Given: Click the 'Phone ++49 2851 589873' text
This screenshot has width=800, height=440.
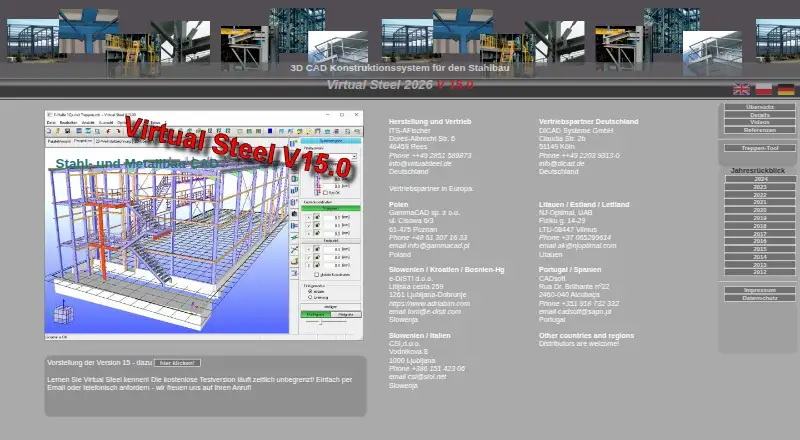Looking at the screenshot, I should click(x=430, y=155).
